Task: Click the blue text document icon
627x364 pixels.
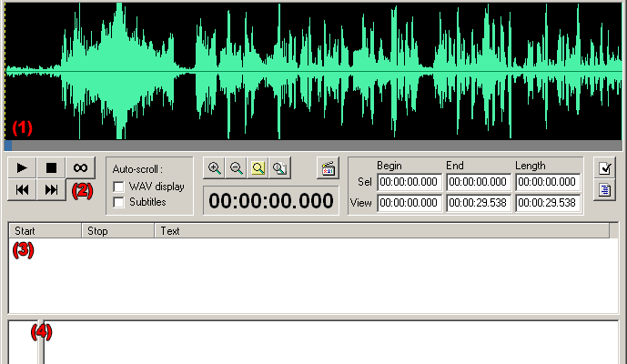Action: tap(604, 190)
